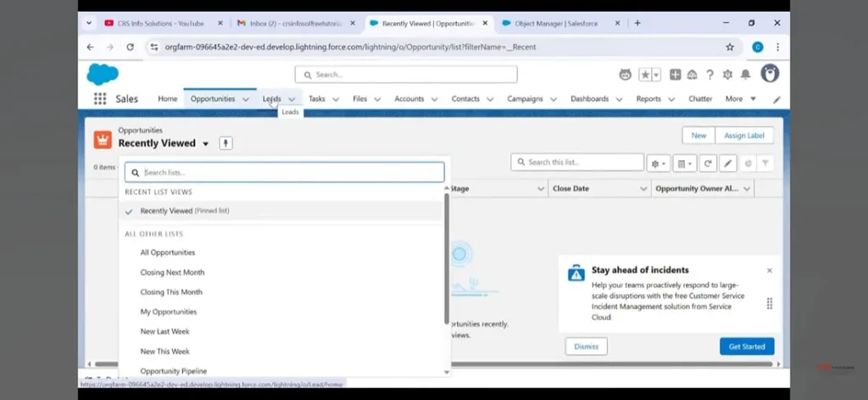Click the New opportunity button
The width and height of the screenshot is (868, 400).
(x=698, y=136)
